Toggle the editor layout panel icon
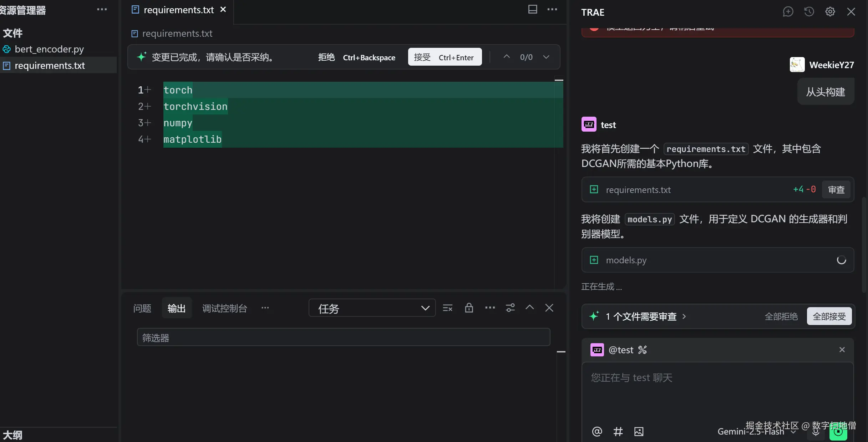 532,10
